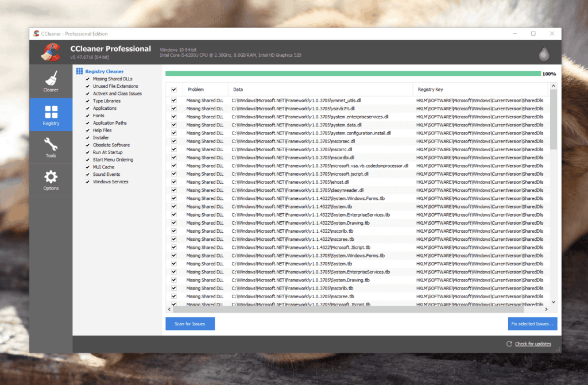Click the scan progress bar
Image resolution: width=588 pixels, height=385 pixels.
(353, 74)
